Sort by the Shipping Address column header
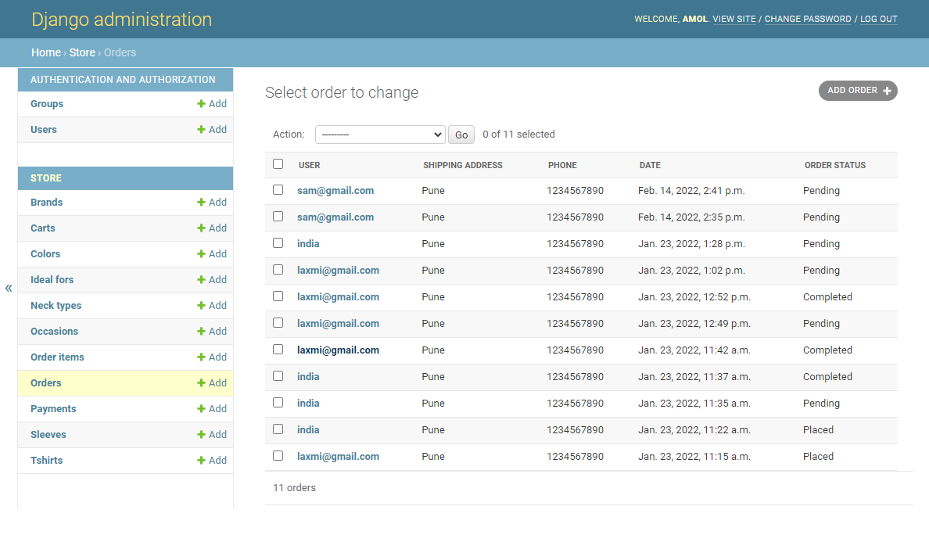The height and width of the screenshot is (560, 929). pos(463,165)
